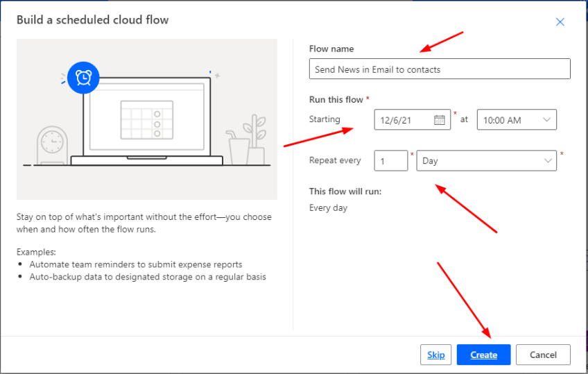Select the Repeat every number box
The image size is (588, 374).
point(391,161)
